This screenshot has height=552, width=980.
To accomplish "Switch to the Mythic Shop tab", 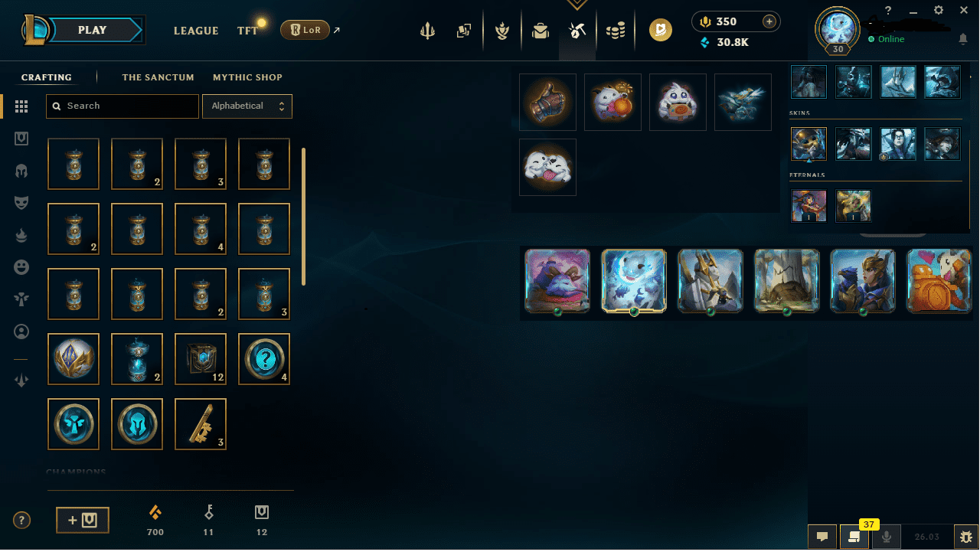I will point(247,77).
